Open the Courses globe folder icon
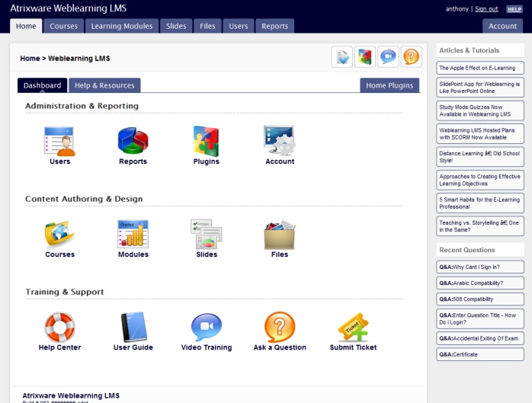 (59, 233)
